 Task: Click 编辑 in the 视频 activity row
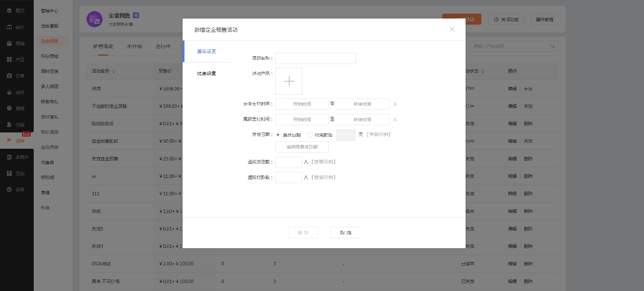click(512, 89)
